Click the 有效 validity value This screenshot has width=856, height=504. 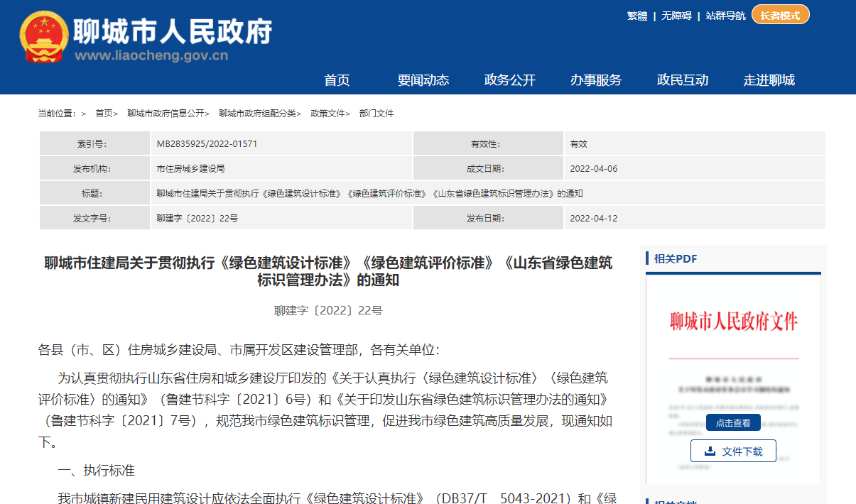[x=579, y=144]
